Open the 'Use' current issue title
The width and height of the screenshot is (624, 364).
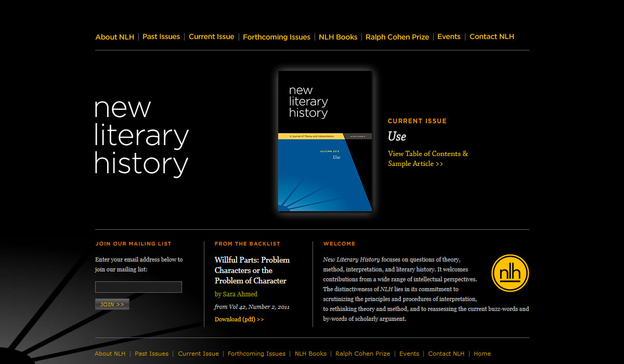coord(397,137)
